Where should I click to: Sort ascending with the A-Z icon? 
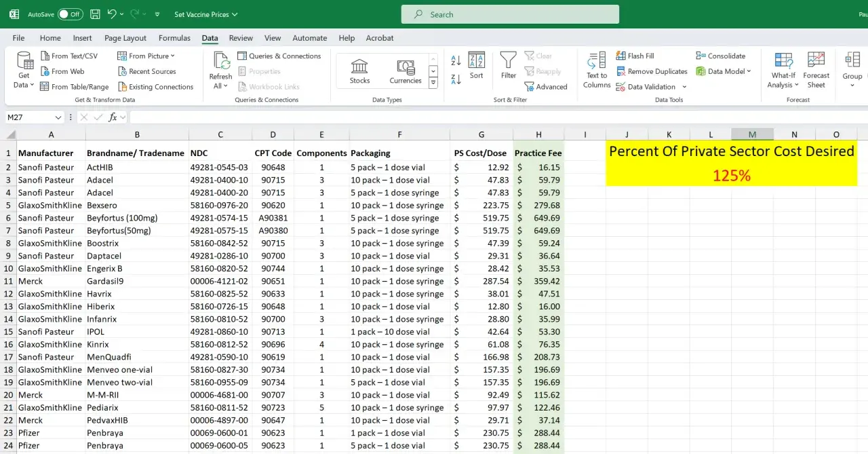[x=456, y=61]
